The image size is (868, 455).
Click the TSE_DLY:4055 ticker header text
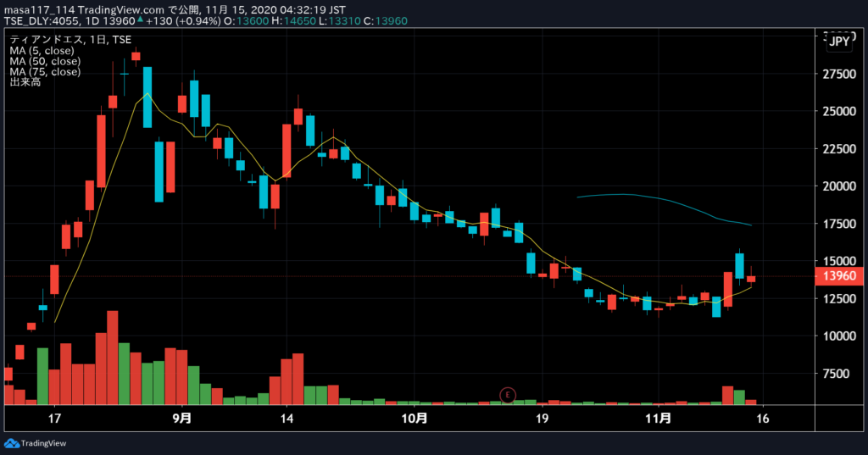tap(43, 21)
